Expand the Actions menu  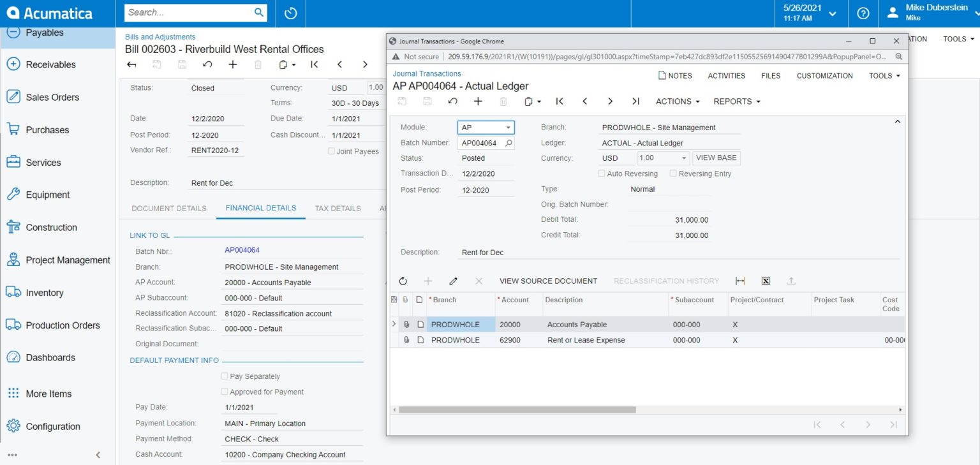point(676,101)
